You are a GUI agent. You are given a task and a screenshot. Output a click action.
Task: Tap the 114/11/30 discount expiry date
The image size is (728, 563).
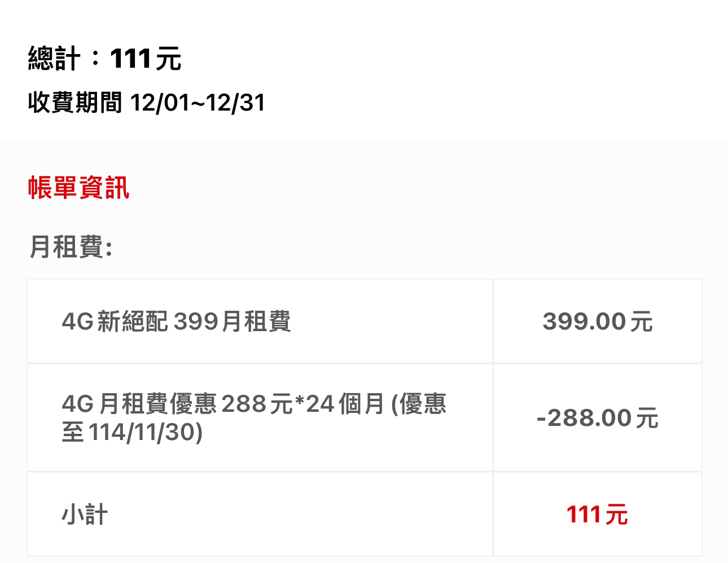tap(146, 433)
